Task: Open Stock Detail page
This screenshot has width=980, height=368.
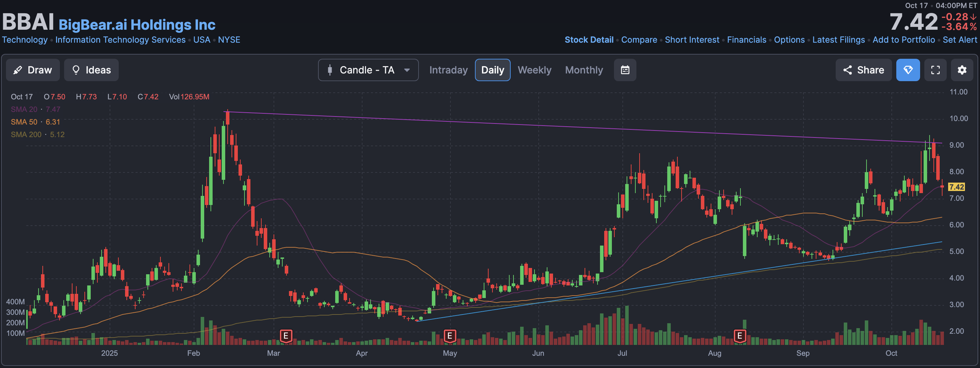Action: point(589,40)
